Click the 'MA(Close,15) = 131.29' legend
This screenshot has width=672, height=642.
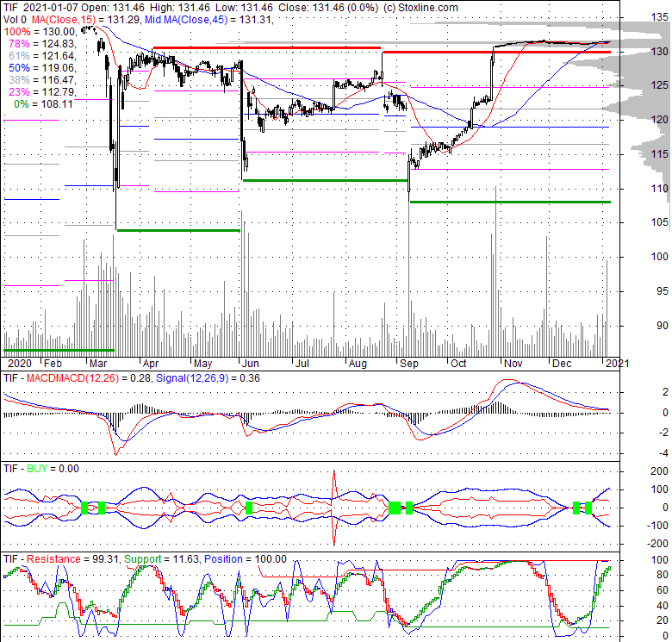coord(84,19)
